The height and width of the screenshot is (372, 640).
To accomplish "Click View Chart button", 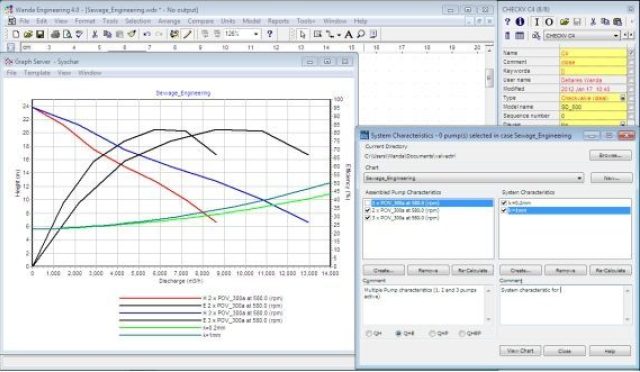I will coord(520,351).
